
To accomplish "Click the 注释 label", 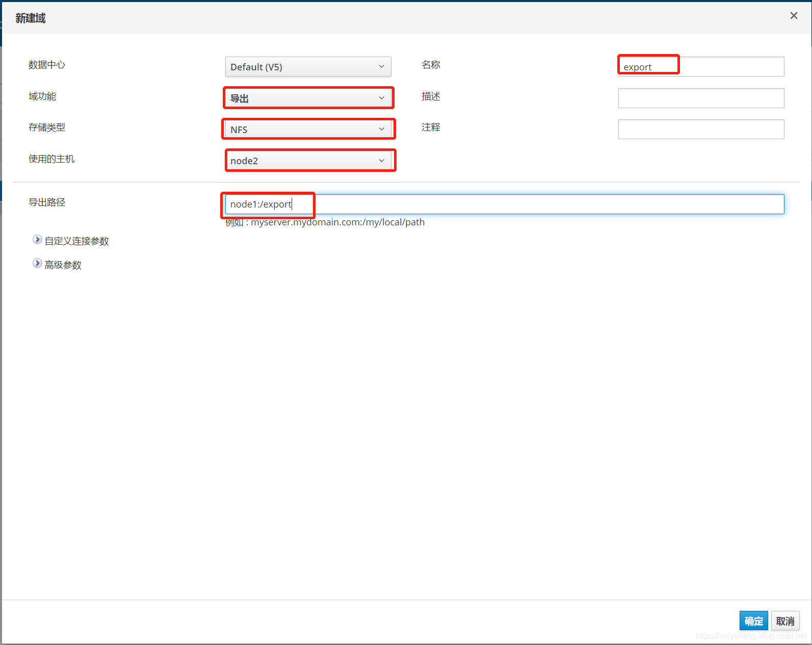I will pyautogui.click(x=431, y=127).
